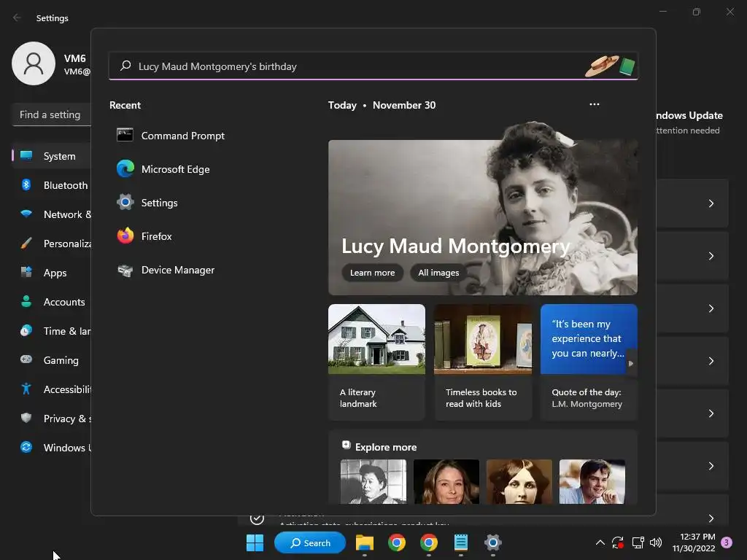Open the first Chrome icon on taskbar
This screenshot has height=560, width=747.
pyautogui.click(x=397, y=542)
